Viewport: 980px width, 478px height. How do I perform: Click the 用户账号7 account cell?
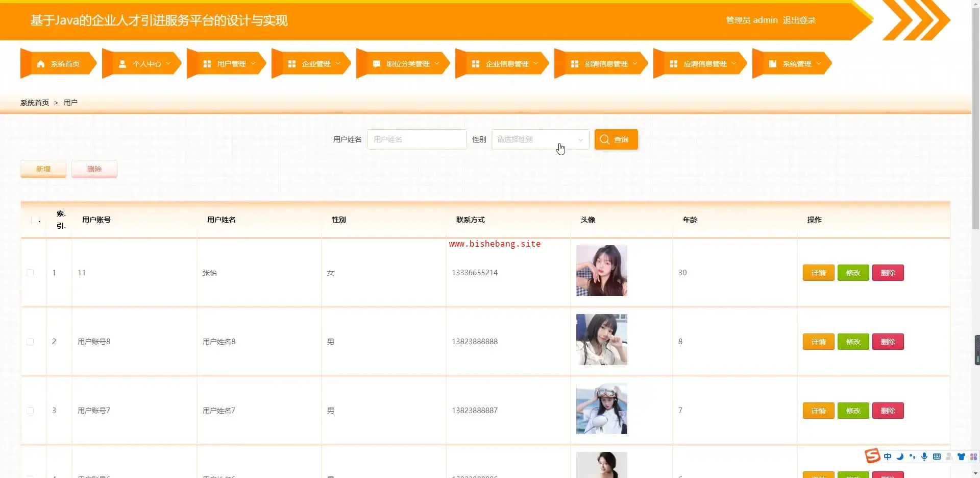click(x=94, y=411)
